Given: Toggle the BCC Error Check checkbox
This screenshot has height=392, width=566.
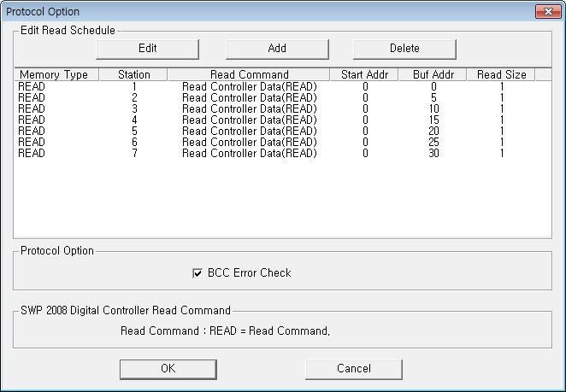Looking at the screenshot, I should (198, 273).
